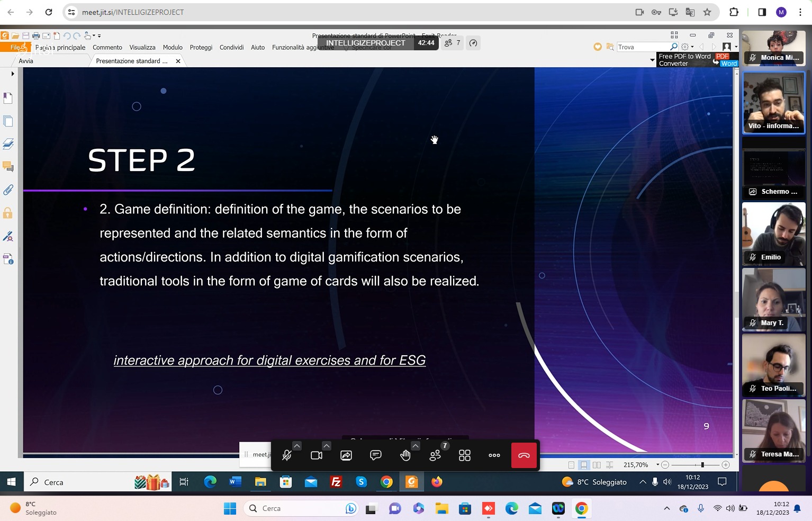Open the comments panel in Foxit sidebar
The width and height of the screenshot is (812, 521).
[x=8, y=167]
